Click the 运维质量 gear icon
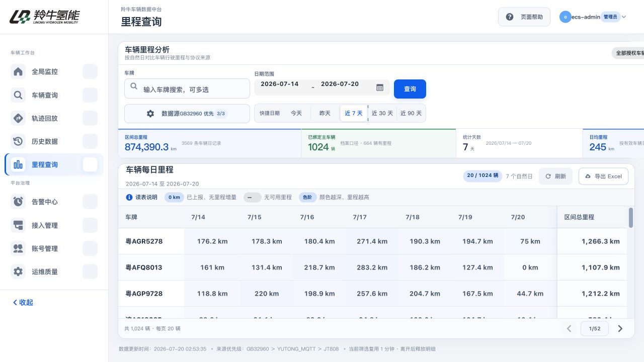Image resolution: width=644 pixels, height=362 pixels. pos(18,271)
